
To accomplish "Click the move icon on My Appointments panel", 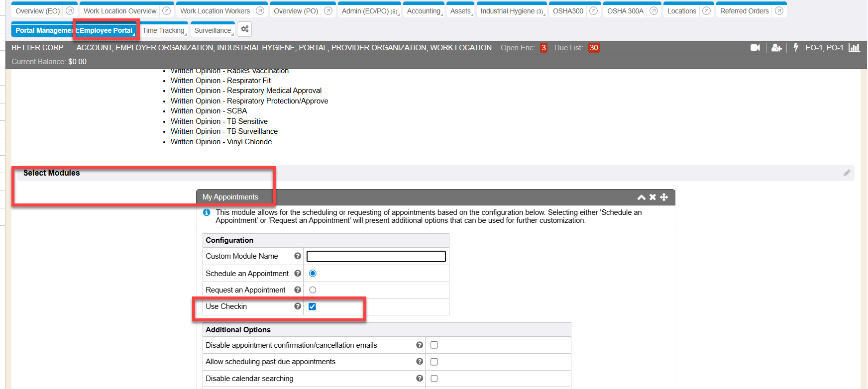I will tap(664, 197).
